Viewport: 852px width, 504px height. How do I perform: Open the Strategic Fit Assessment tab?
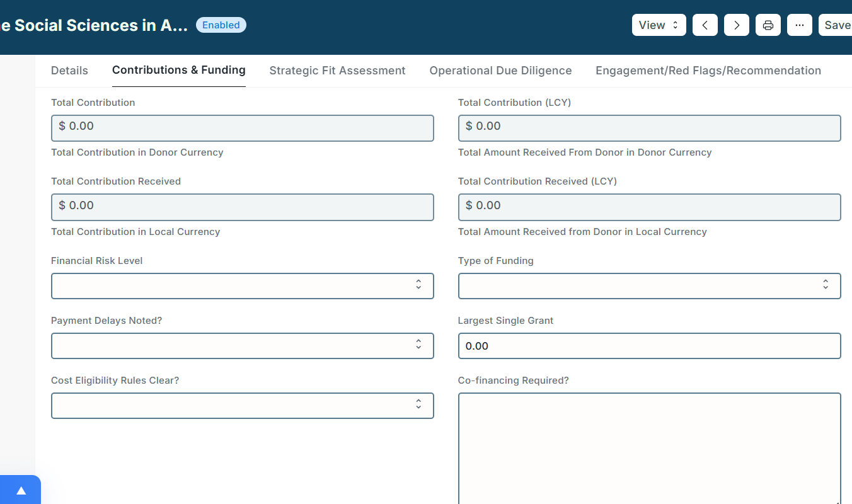tap(337, 71)
